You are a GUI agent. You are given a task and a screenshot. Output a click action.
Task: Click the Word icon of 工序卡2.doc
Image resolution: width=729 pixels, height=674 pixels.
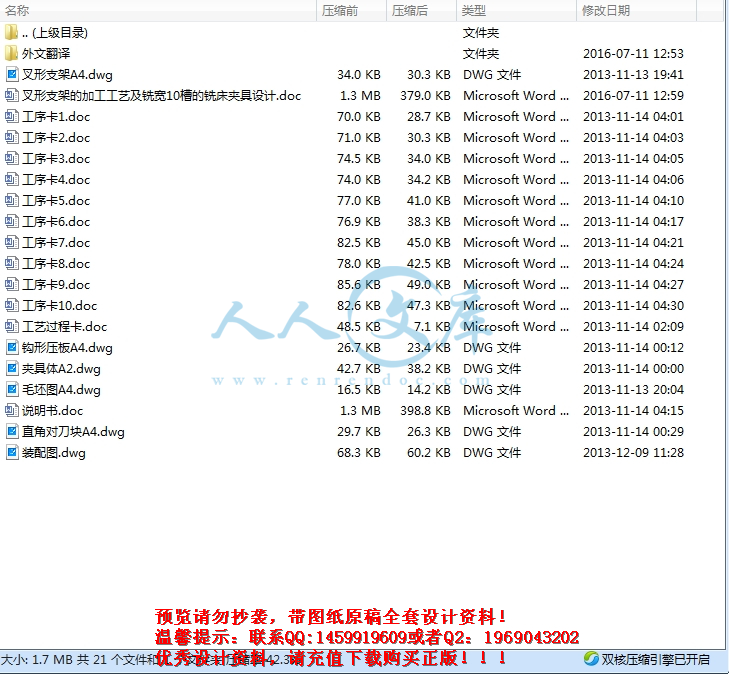(12, 138)
